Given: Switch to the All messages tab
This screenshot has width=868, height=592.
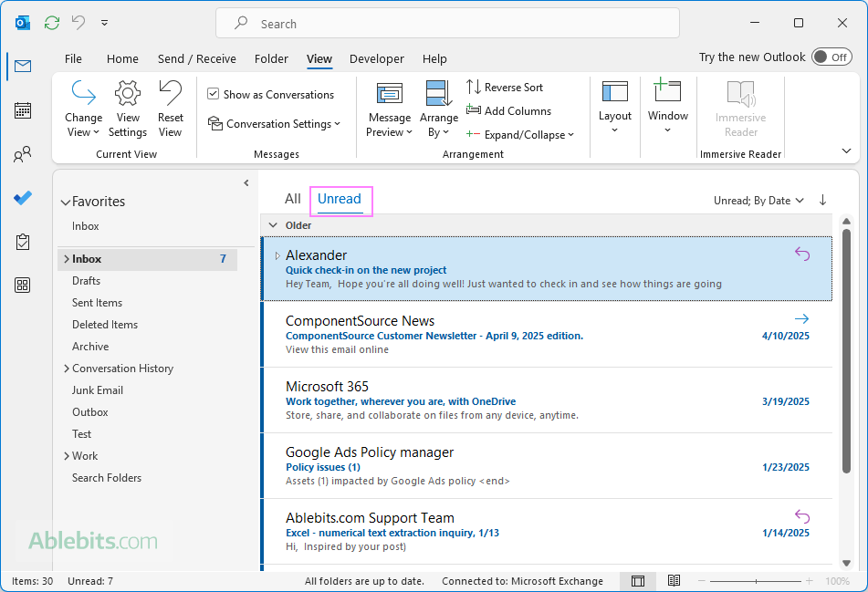Looking at the screenshot, I should 292,199.
